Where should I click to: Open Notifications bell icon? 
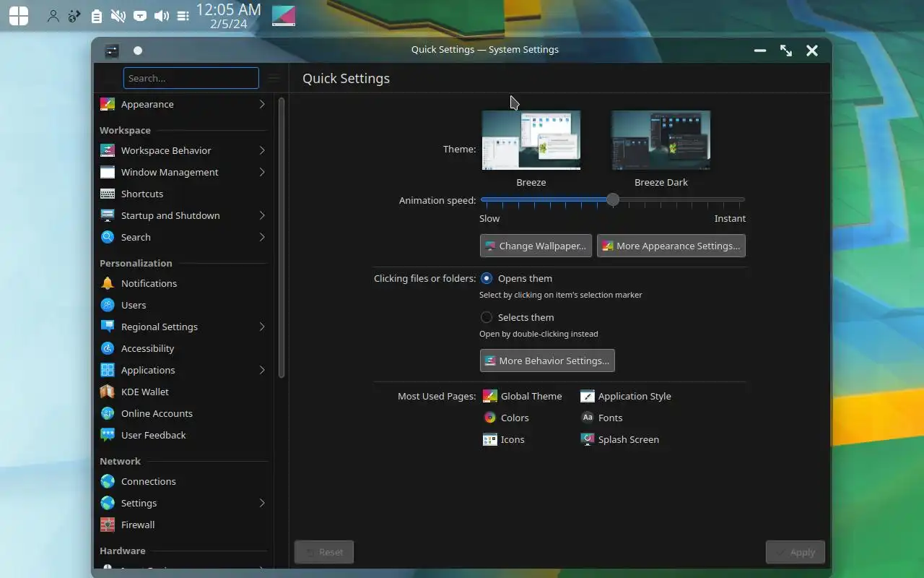(108, 283)
